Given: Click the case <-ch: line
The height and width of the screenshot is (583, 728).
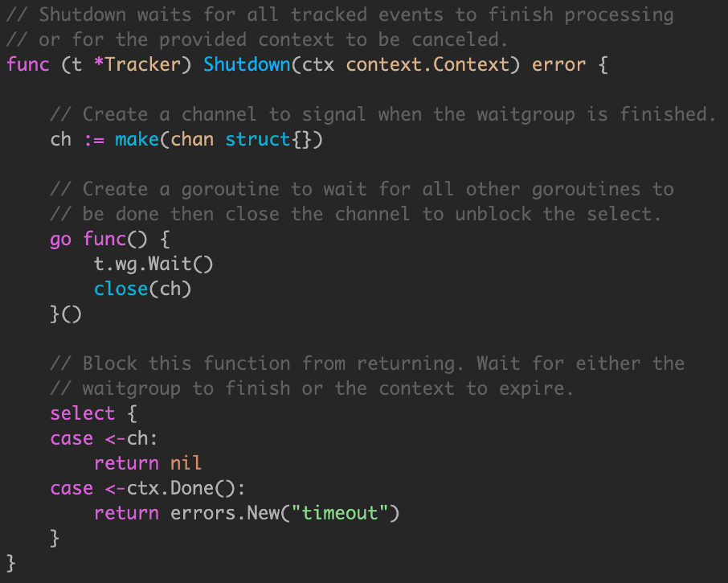Looking at the screenshot, I should tap(104, 438).
